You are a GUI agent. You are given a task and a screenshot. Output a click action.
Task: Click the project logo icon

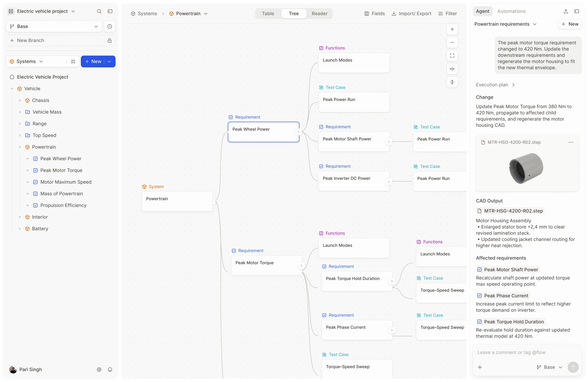coord(11,11)
